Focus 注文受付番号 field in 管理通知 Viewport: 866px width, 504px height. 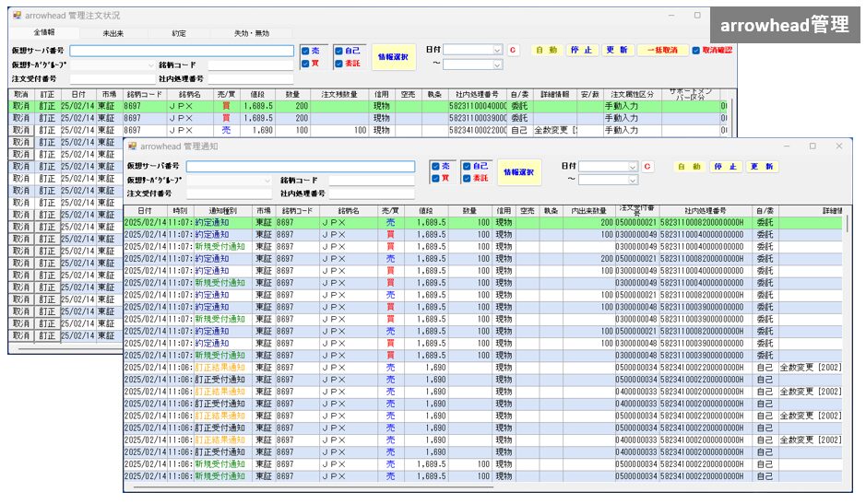230,193
